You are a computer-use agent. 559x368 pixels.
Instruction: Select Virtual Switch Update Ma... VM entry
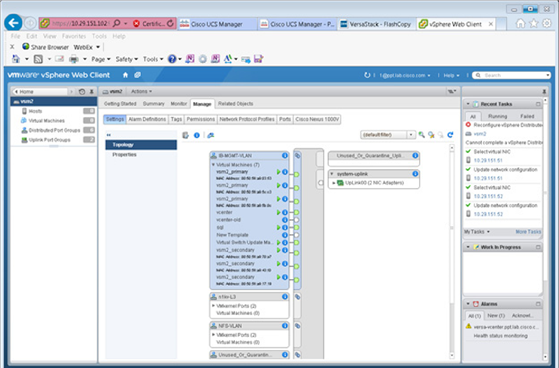245,242
